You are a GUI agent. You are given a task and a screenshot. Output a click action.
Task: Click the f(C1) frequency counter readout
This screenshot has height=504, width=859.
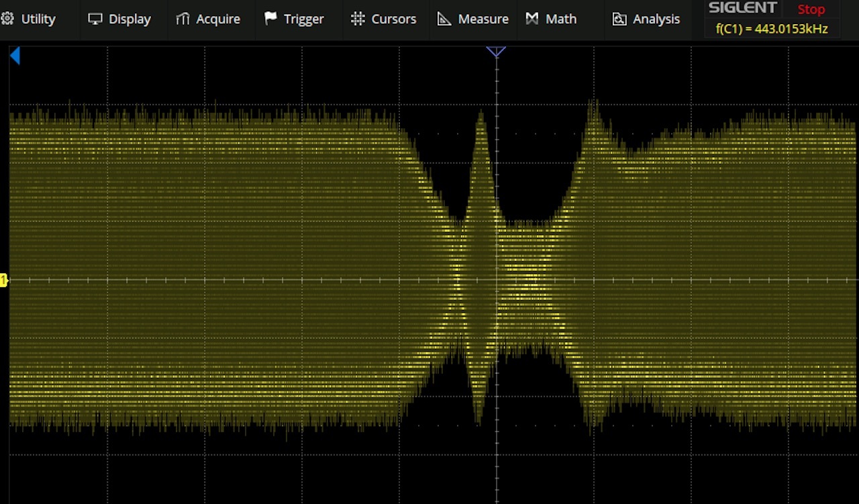(x=772, y=30)
